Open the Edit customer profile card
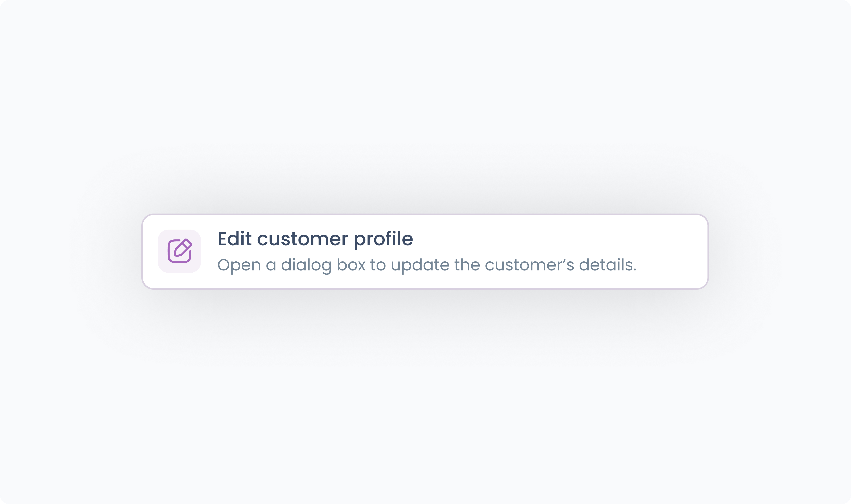Screen dimensions: 851x504 [425, 252]
